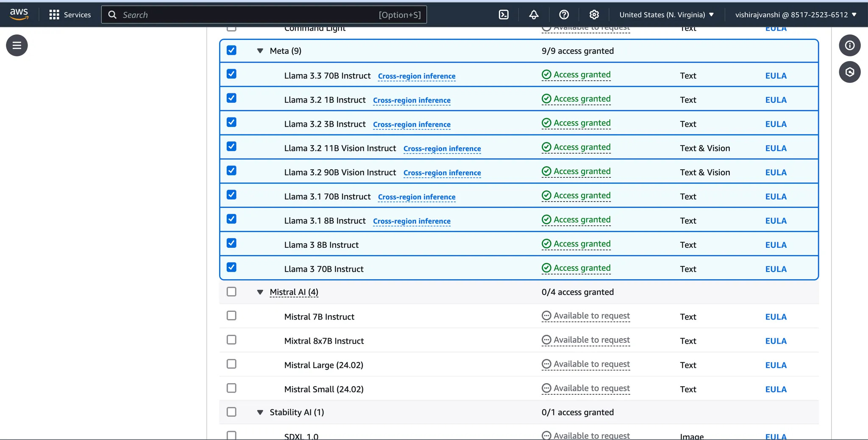Open the Services grid menu
The width and height of the screenshot is (868, 440).
pyautogui.click(x=70, y=14)
